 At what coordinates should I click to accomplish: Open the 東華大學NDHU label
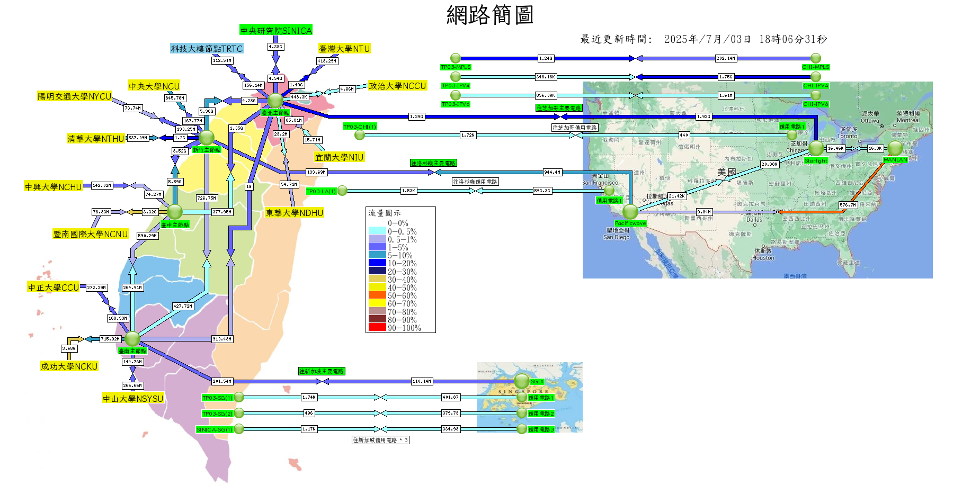pyautogui.click(x=295, y=213)
